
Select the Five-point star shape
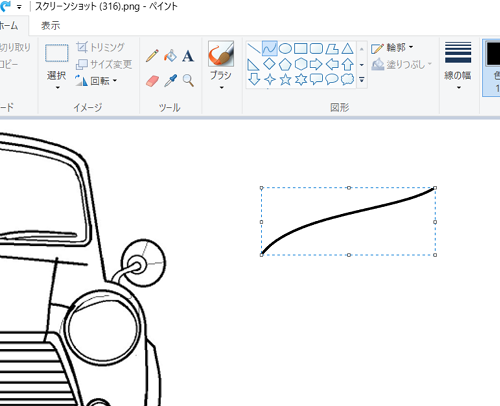pyautogui.click(x=285, y=80)
